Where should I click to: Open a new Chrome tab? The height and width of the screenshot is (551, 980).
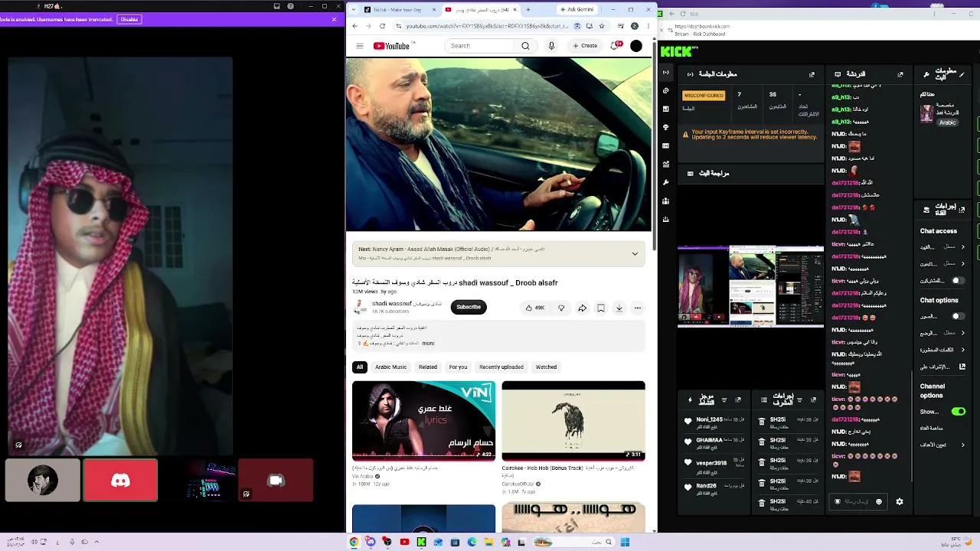pos(528,10)
